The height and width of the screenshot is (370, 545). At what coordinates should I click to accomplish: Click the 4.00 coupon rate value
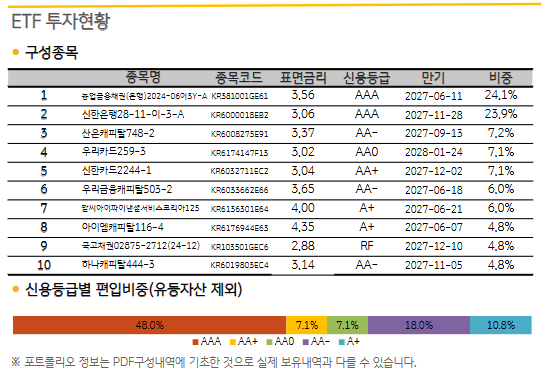(x=303, y=208)
